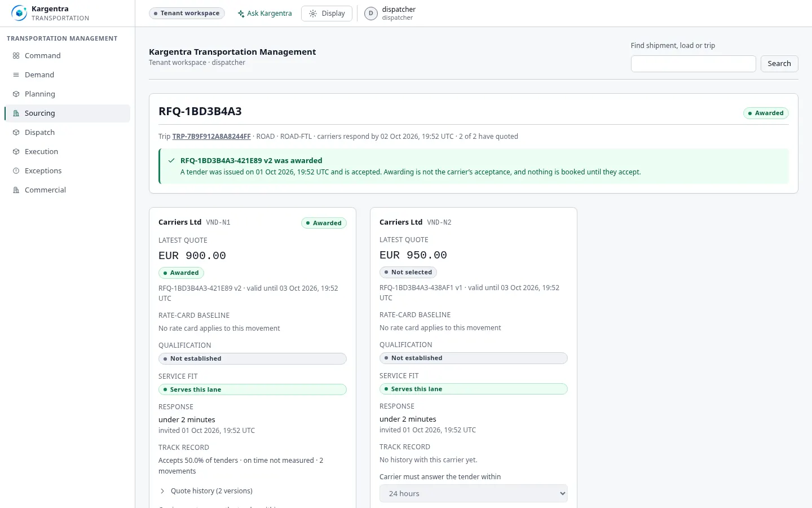Click the 'RFQ-1BD3B4A3-421E89 v2 was awarded' message

[x=251, y=161]
